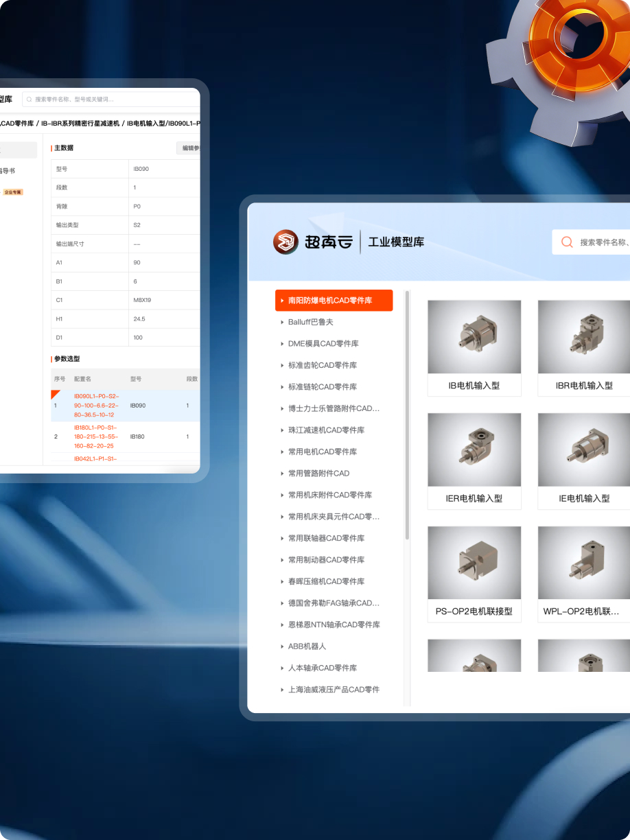Open the PS-OP2电机联接型 model image
Image resolution: width=630 pixels, height=840 pixels.
point(474,563)
